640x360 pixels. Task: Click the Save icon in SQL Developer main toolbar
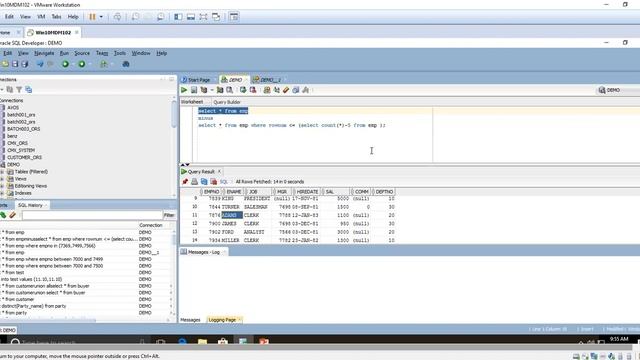point(15,64)
